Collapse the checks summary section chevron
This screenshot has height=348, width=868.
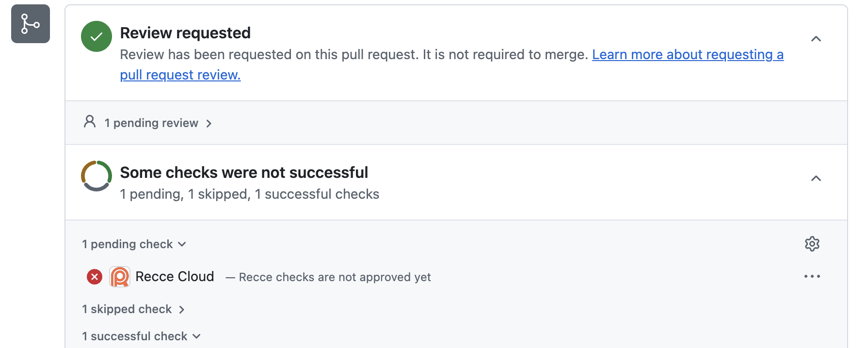tap(816, 178)
